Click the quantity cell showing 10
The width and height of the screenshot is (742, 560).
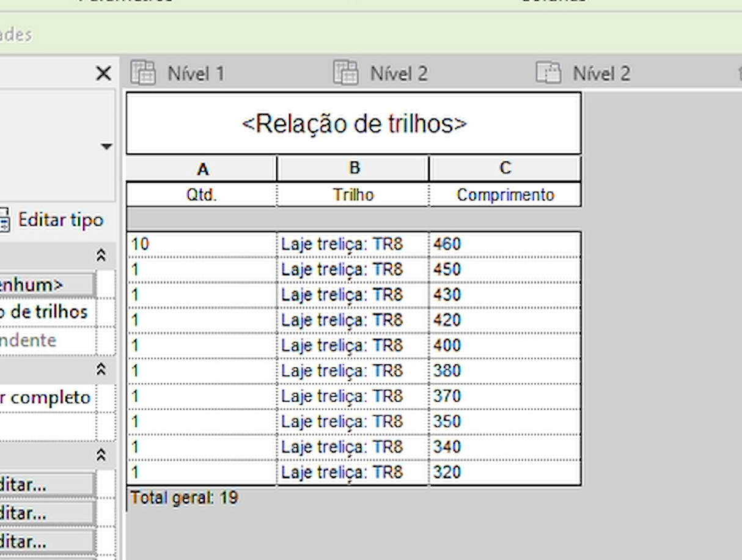202,245
